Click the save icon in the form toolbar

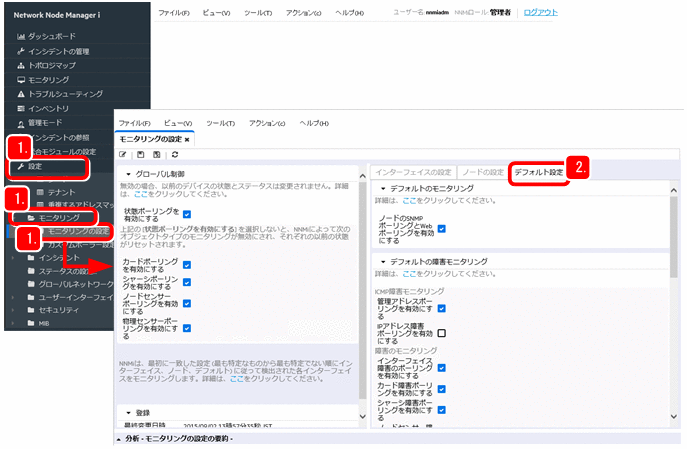(141, 155)
